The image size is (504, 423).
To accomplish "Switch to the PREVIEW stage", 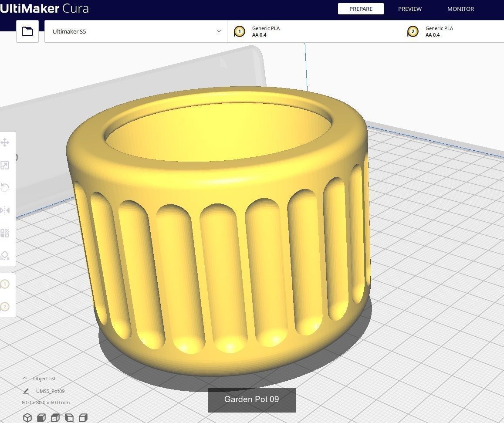I will click(x=410, y=9).
